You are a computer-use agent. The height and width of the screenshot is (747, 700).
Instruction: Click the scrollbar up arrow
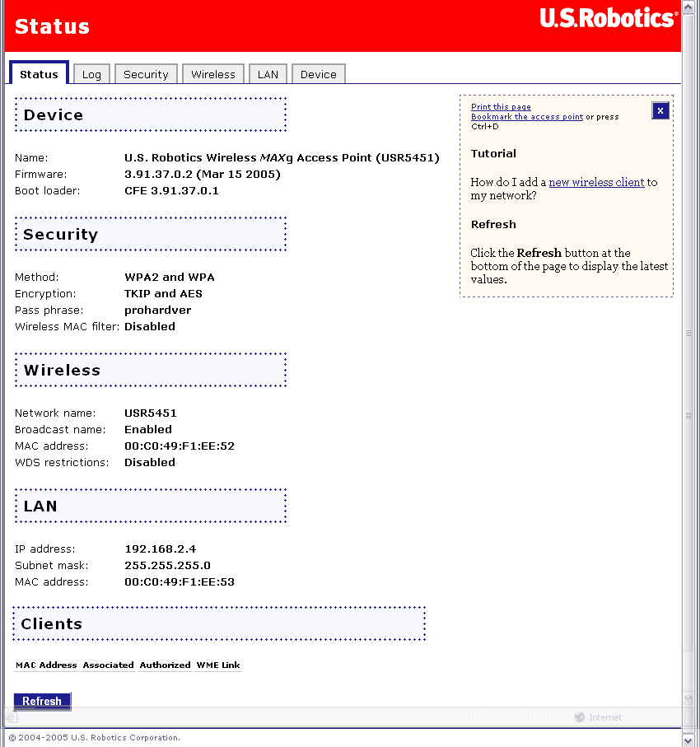coord(688,7)
